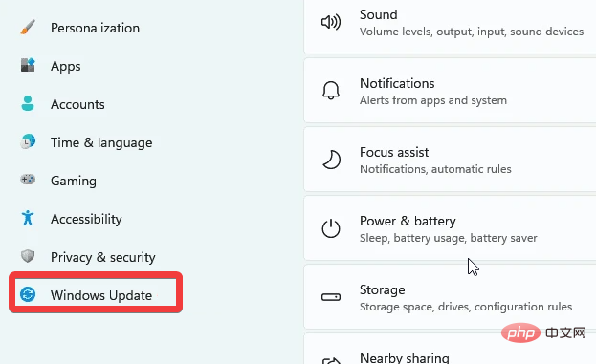Click the Gaming controller icon
The width and height of the screenshot is (596, 364).
(28, 180)
